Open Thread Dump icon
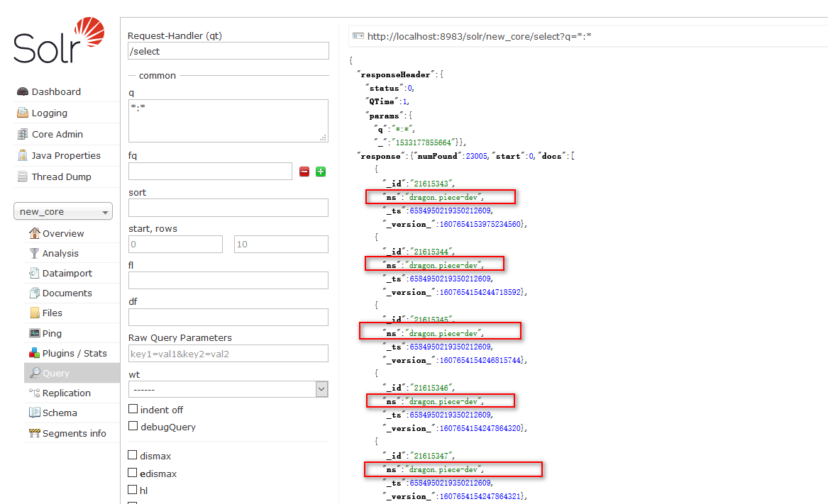The height and width of the screenshot is (504, 828). tap(23, 177)
